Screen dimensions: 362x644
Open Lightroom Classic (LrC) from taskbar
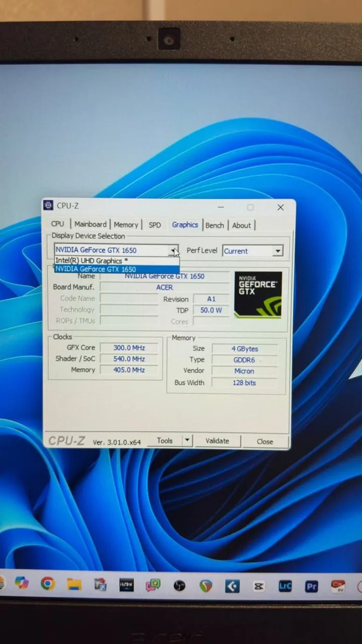[x=285, y=586]
